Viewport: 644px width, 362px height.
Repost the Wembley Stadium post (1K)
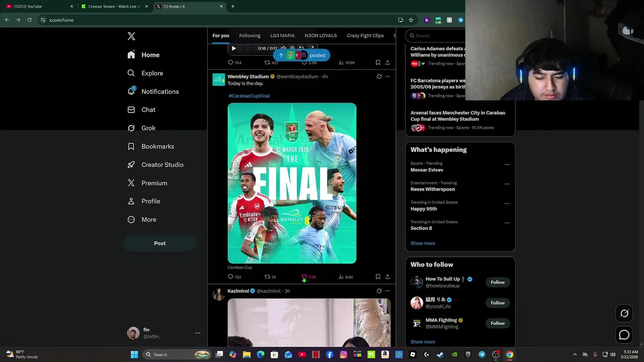pos(270,277)
